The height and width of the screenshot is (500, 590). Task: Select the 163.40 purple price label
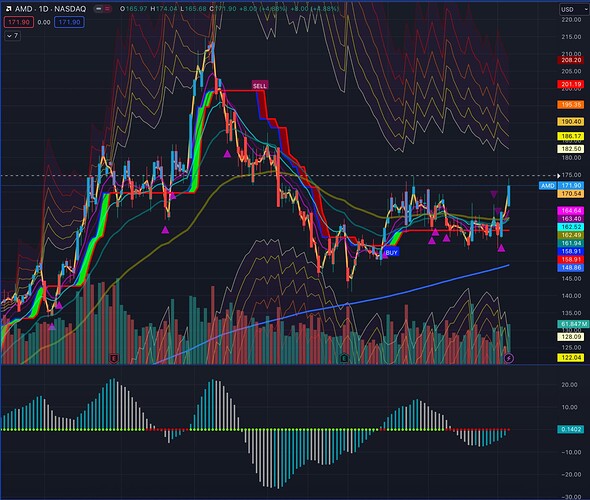571,219
